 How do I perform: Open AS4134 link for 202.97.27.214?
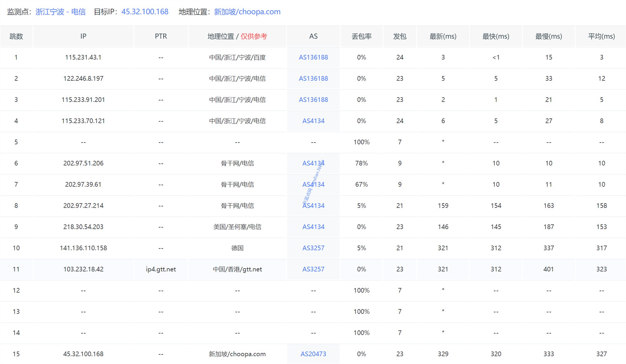tap(313, 206)
